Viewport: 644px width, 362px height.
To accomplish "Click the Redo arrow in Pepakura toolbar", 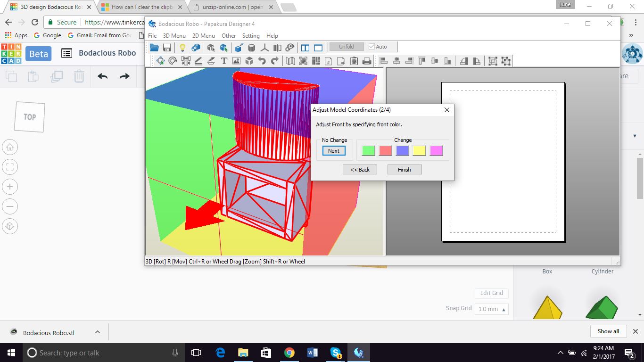I will point(274,61).
